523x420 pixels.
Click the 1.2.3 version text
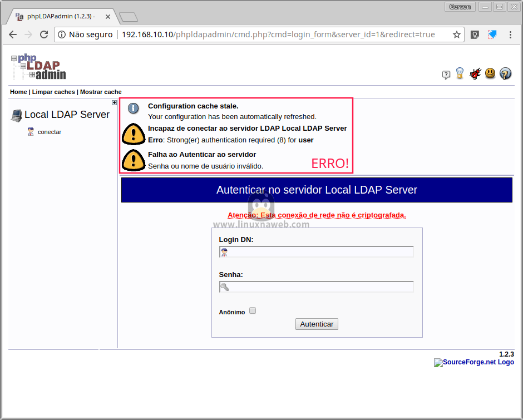(x=506, y=354)
